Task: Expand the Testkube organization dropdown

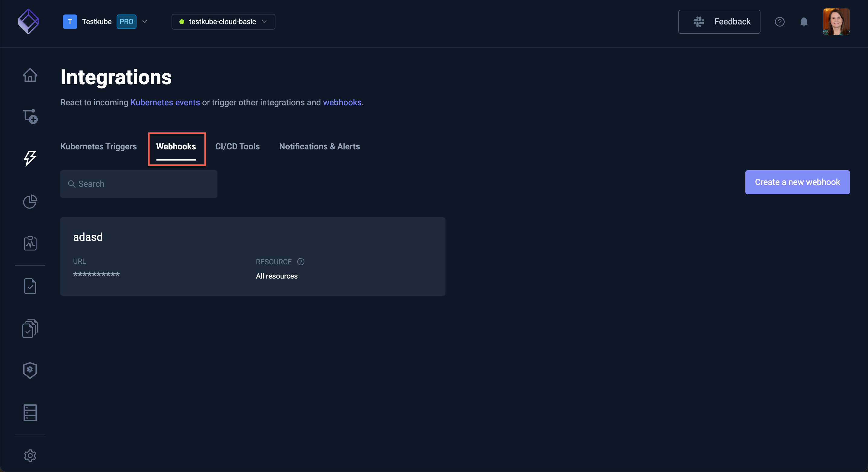Action: pyautogui.click(x=145, y=21)
